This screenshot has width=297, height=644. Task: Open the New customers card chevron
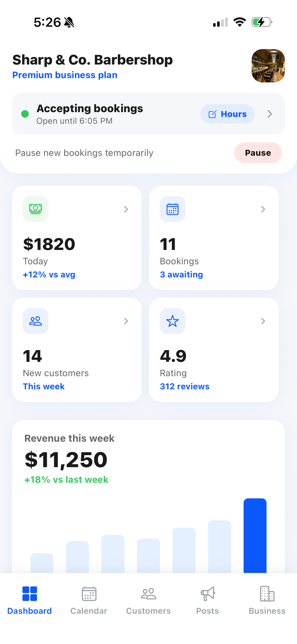(x=126, y=321)
